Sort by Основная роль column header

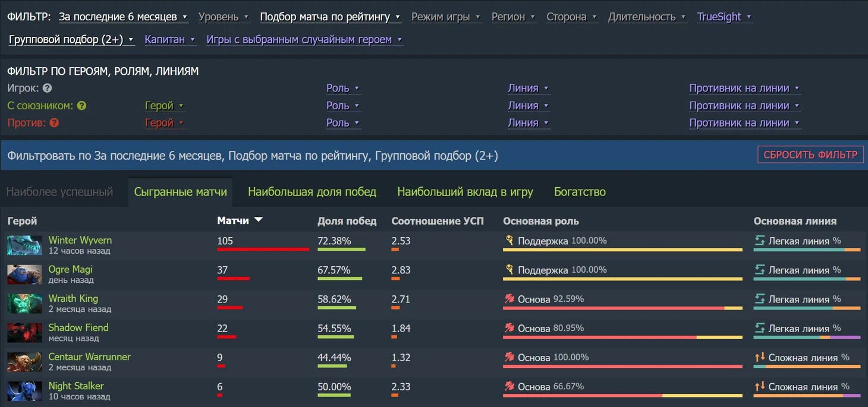click(x=541, y=221)
